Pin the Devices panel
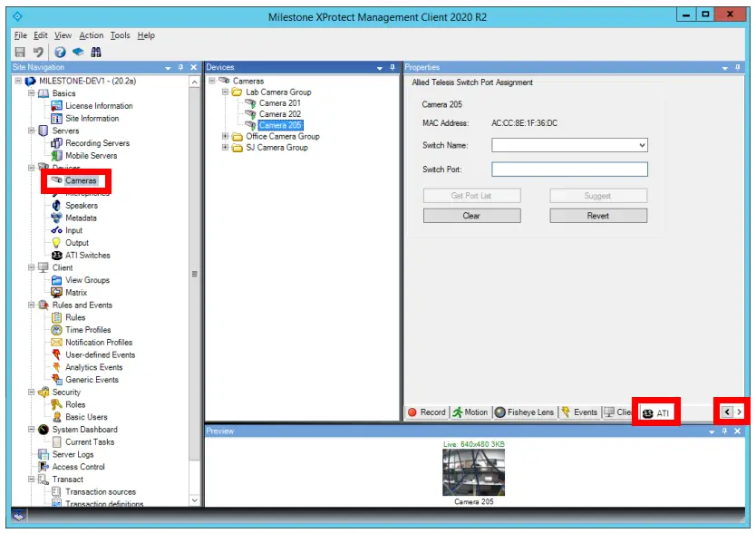The image size is (756, 533). [393, 67]
